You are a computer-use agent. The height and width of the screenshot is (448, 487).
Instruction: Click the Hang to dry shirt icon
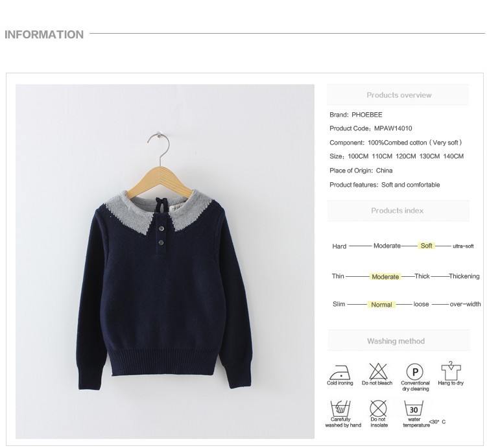451,371
